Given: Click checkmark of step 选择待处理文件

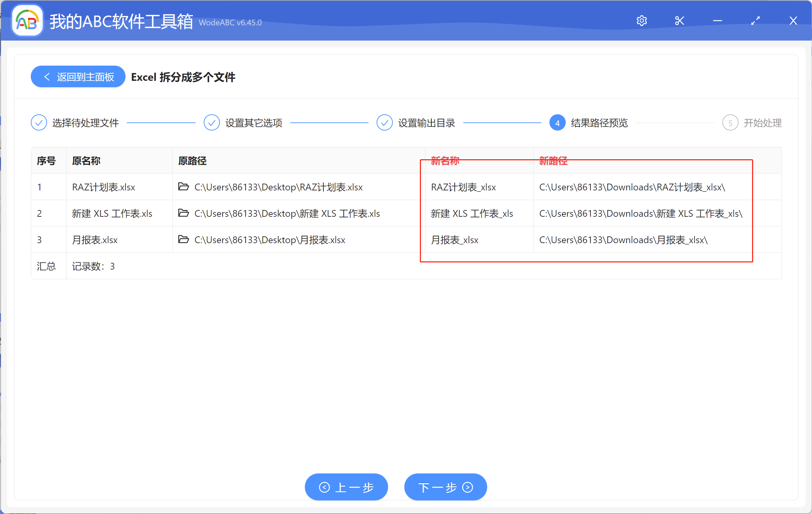Looking at the screenshot, I should click(39, 122).
